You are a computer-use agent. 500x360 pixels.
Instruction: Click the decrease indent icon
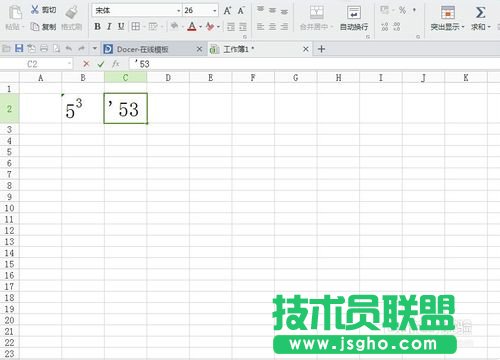(231, 27)
